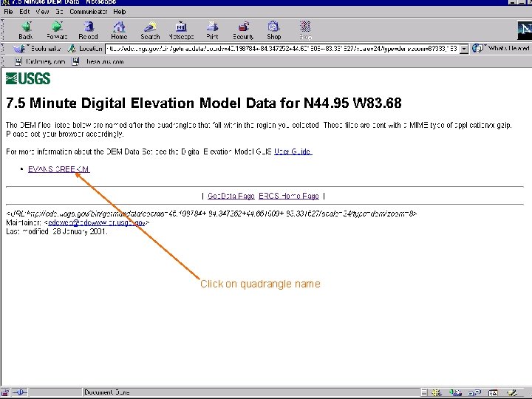The width and height of the screenshot is (532, 399).
Task: Open the Search toolbar button
Action: coord(150,30)
